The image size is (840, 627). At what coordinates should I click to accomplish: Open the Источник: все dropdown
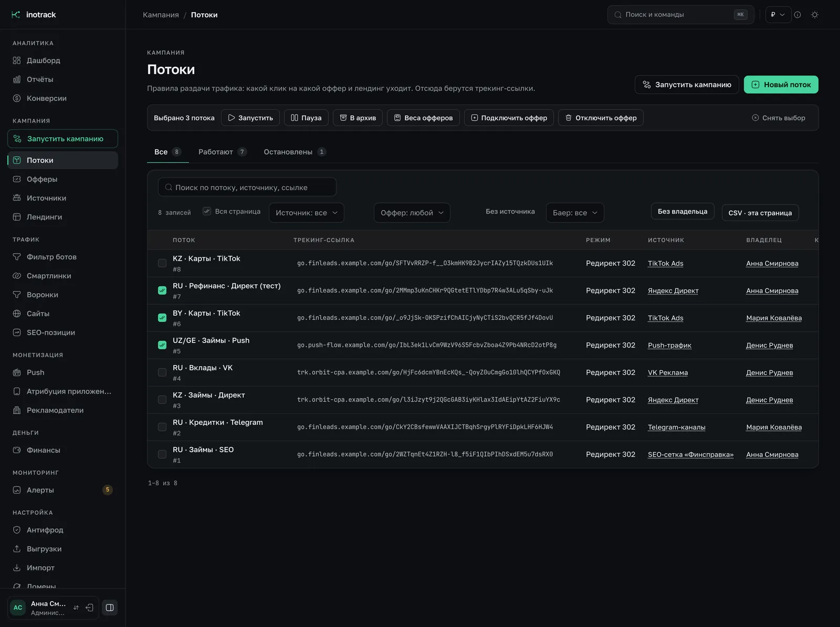(x=307, y=213)
